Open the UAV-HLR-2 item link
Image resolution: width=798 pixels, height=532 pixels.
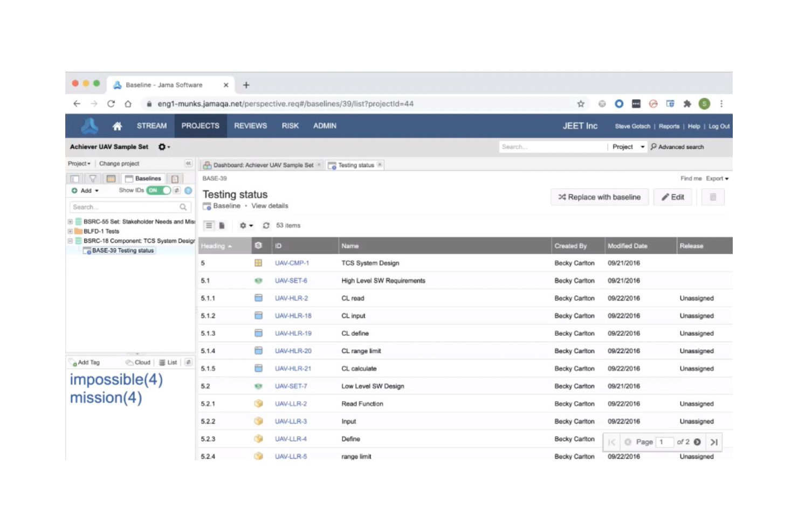point(291,298)
